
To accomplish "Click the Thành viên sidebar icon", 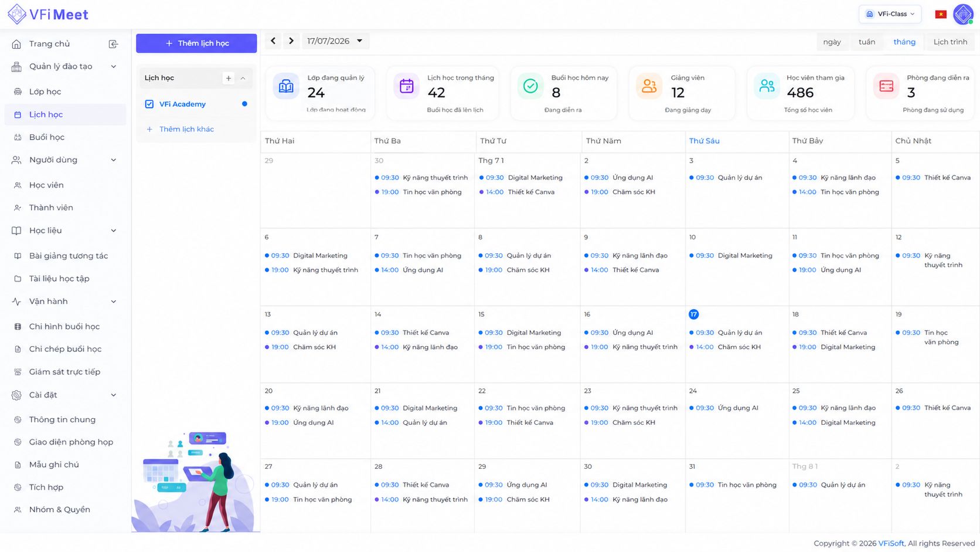I will [18, 208].
